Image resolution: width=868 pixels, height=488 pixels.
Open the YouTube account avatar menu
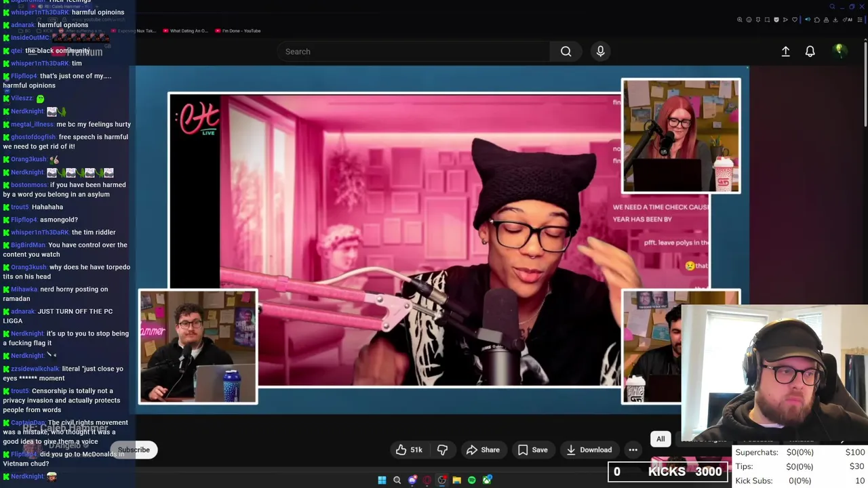point(840,51)
